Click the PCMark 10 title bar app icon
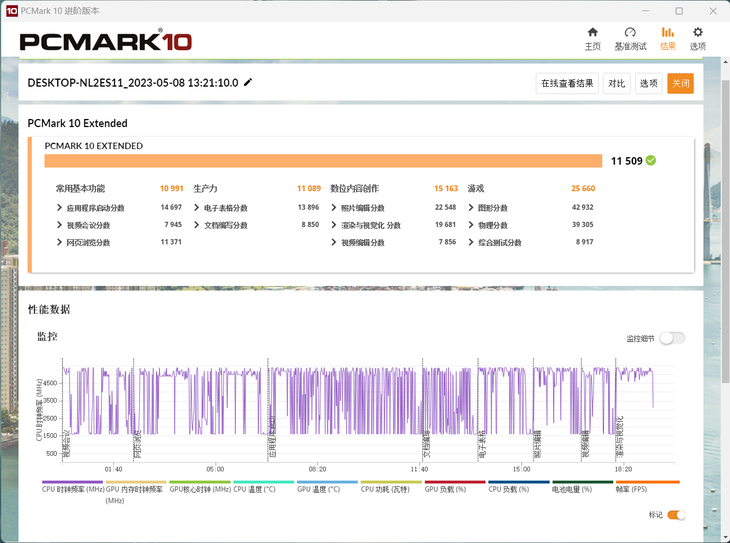The height and width of the screenshot is (543, 730). tap(11, 11)
